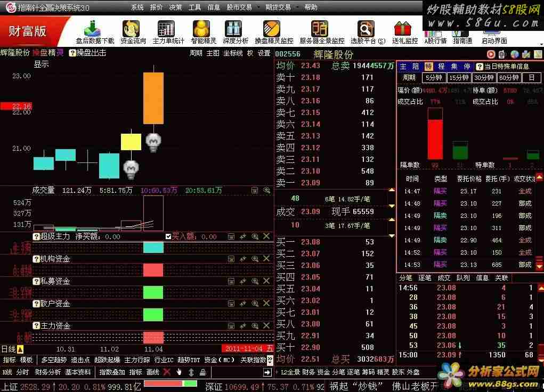Launch the 智能精灵 assistant icon
This screenshot has width=544, height=392.
[201, 28]
